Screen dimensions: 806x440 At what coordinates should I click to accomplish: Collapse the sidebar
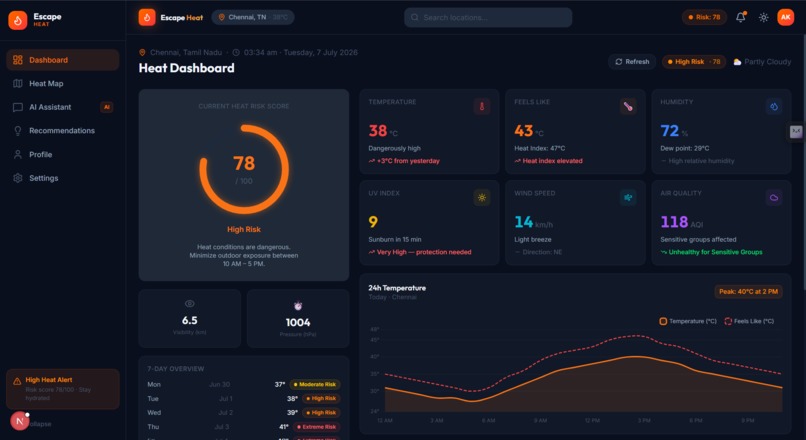pos(40,424)
